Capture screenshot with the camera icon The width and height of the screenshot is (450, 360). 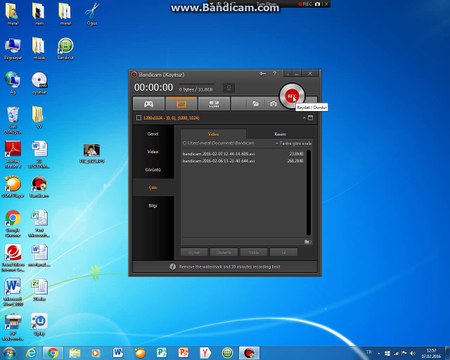(273, 104)
